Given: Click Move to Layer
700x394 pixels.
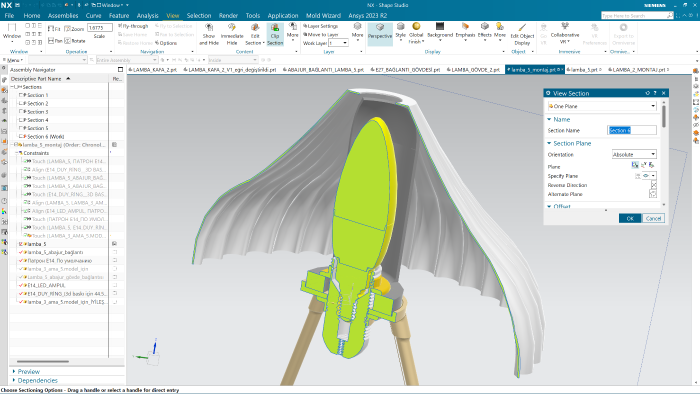Looking at the screenshot, I should (x=321, y=34).
